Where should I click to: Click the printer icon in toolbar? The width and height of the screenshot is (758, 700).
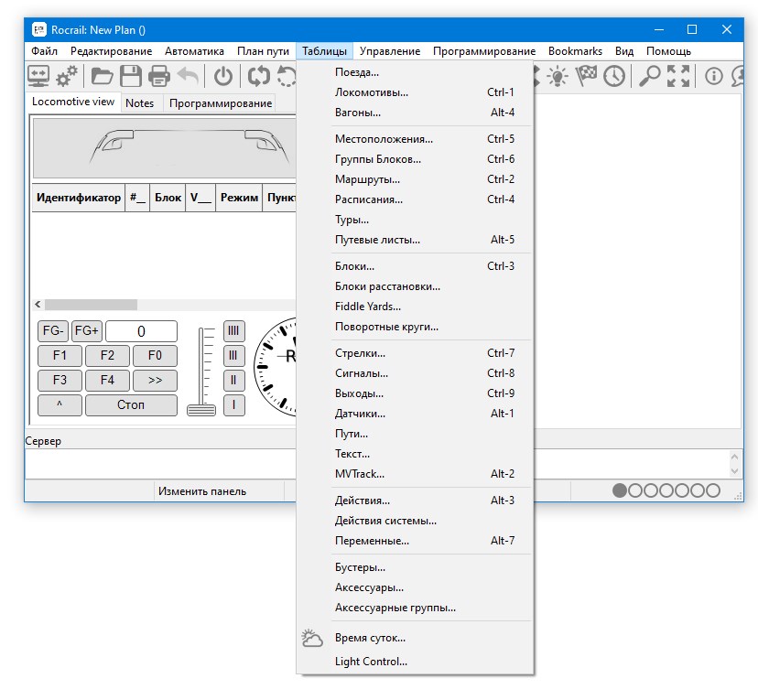point(159,77)
